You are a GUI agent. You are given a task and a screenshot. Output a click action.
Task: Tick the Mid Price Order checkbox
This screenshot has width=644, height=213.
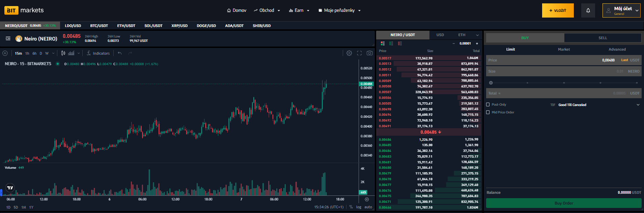coord(488,112)
